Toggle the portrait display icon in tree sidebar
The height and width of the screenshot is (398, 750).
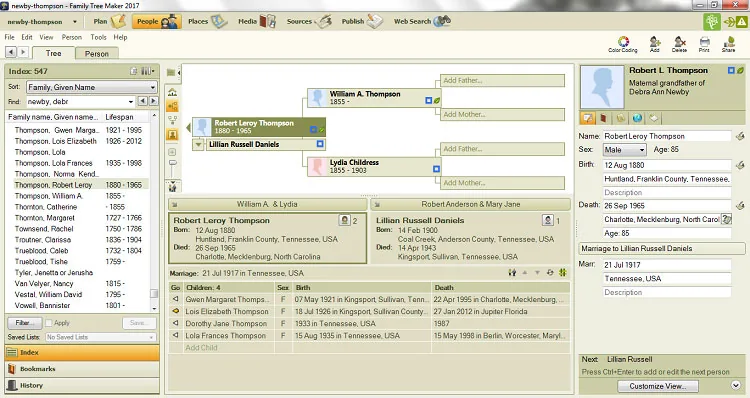pos(173,135)
